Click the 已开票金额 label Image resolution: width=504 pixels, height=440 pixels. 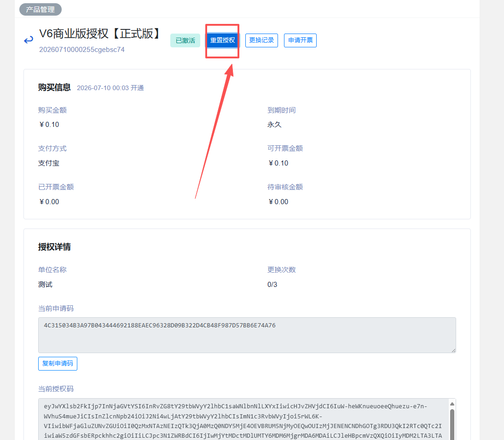(56, 187)
